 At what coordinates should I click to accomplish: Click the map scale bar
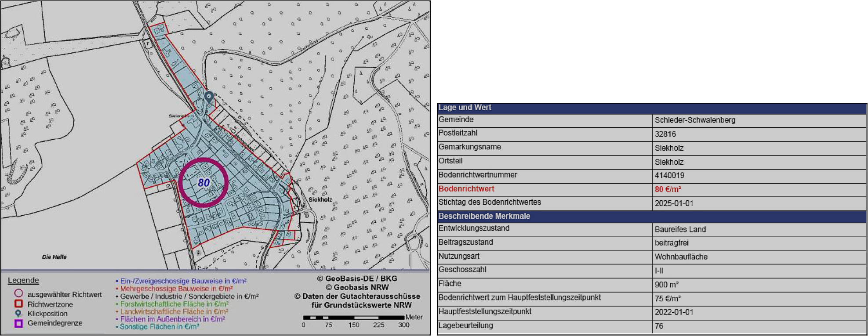353,317
